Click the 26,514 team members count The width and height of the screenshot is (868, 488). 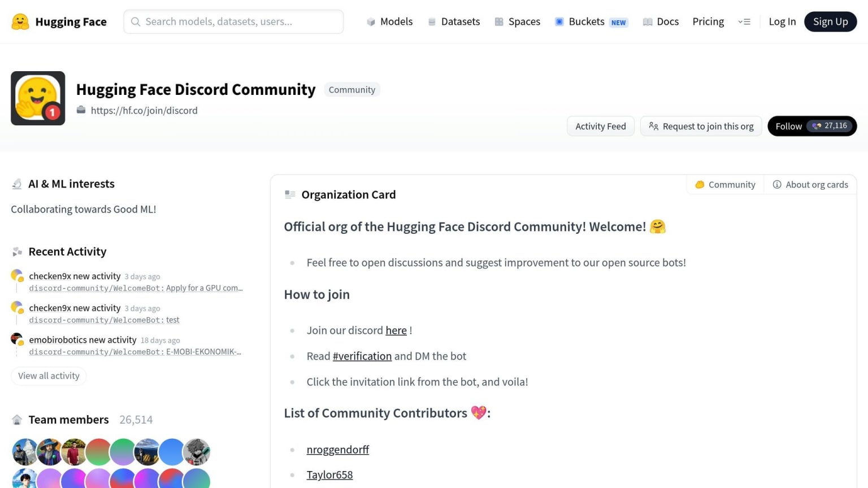pos(136,420)
